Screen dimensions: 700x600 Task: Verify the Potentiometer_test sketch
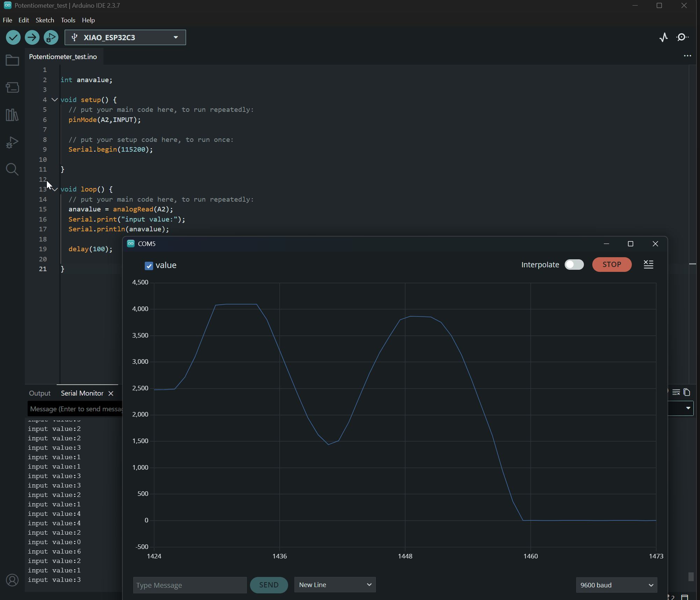tap(13, 37)
